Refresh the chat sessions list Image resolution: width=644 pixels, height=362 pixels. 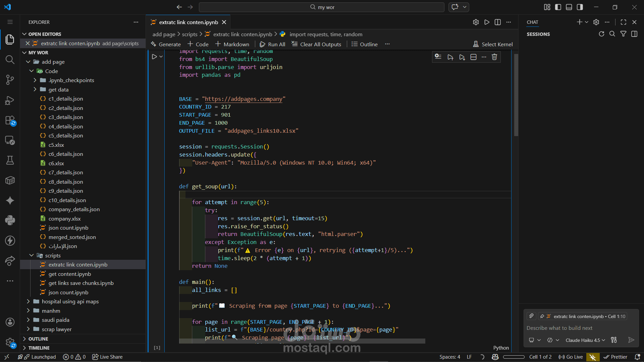point(601,34)
